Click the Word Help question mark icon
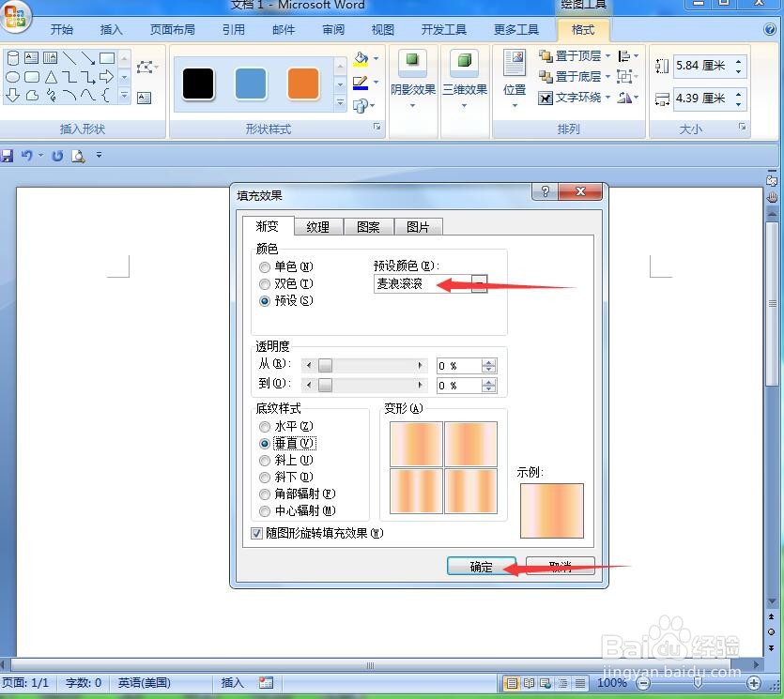 (770, 29)
